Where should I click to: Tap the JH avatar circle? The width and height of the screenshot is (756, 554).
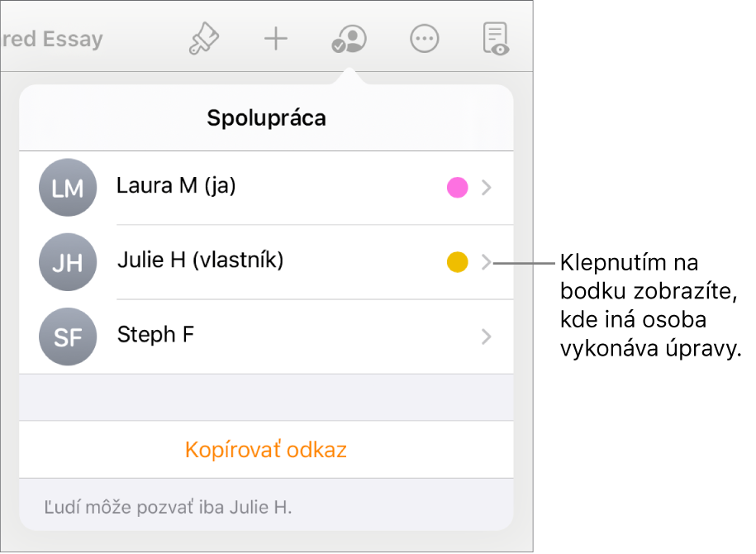tap(68, 262)
